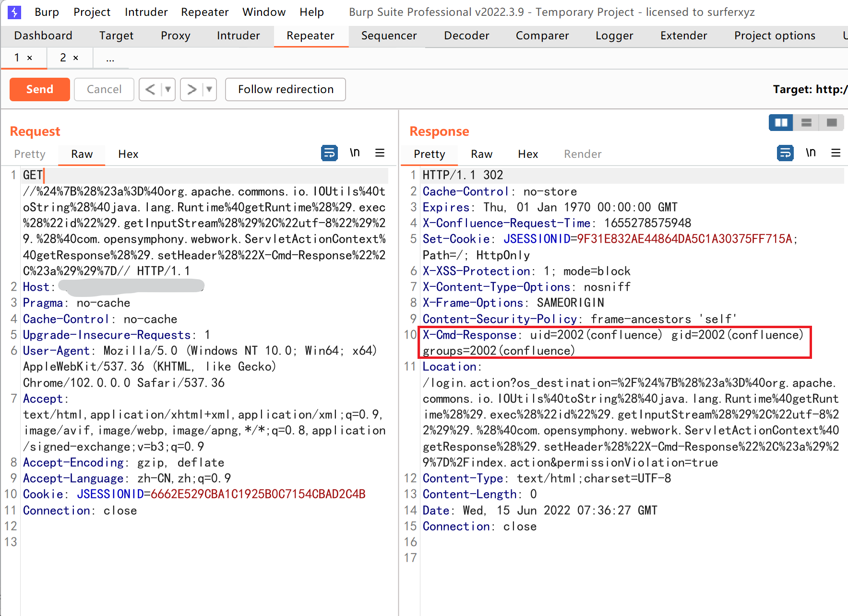Open Response panel hamburger options menu
This screenshot has width=848, height=616.
pyautogui.click(x=836, y=153)
